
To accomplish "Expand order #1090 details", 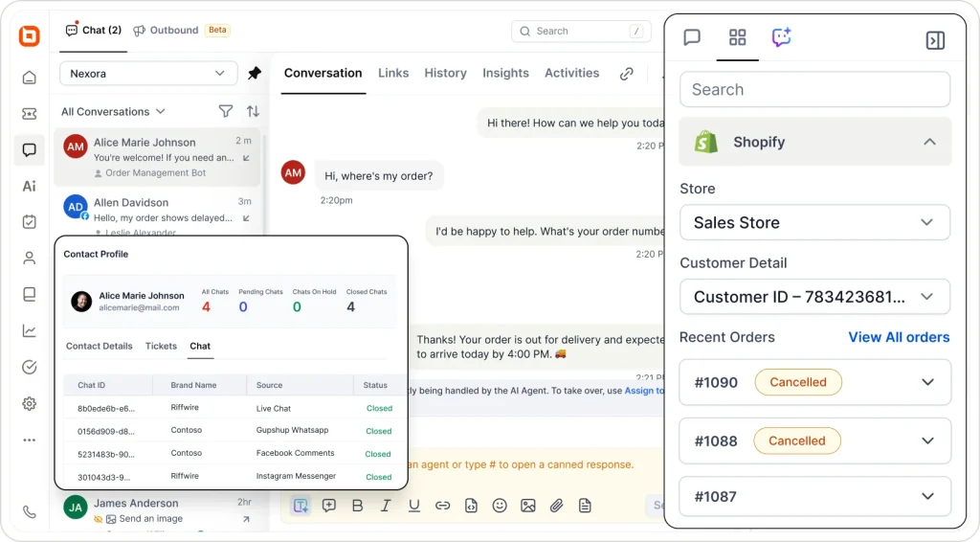I will pyautogui.click(x=928, y=382).
